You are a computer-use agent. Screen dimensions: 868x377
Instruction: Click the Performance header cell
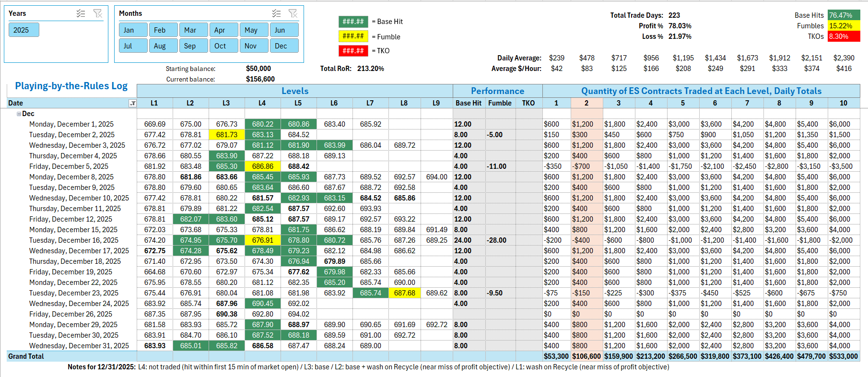tap(497, 91)
